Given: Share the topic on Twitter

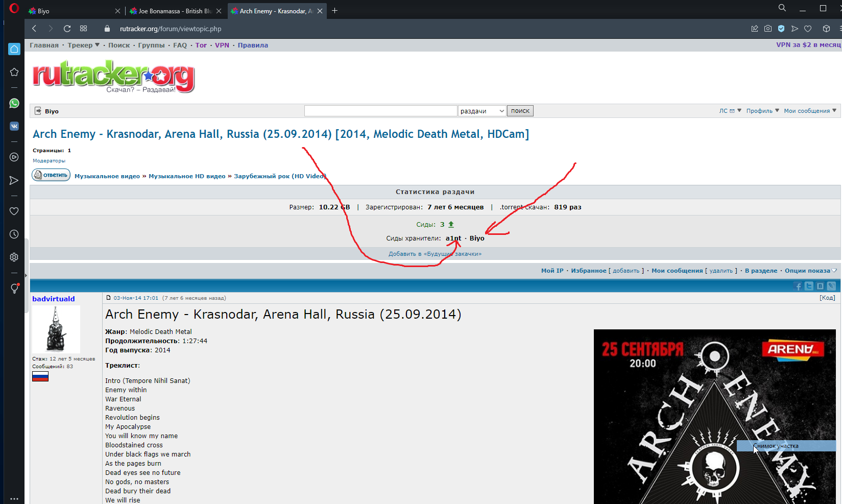Looking at the screenshot, I should tap(809, 286).
